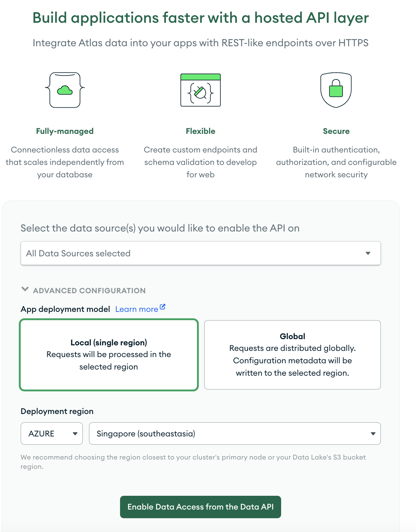Click Enable Data Access from the Data API

(x=200, y=507)
